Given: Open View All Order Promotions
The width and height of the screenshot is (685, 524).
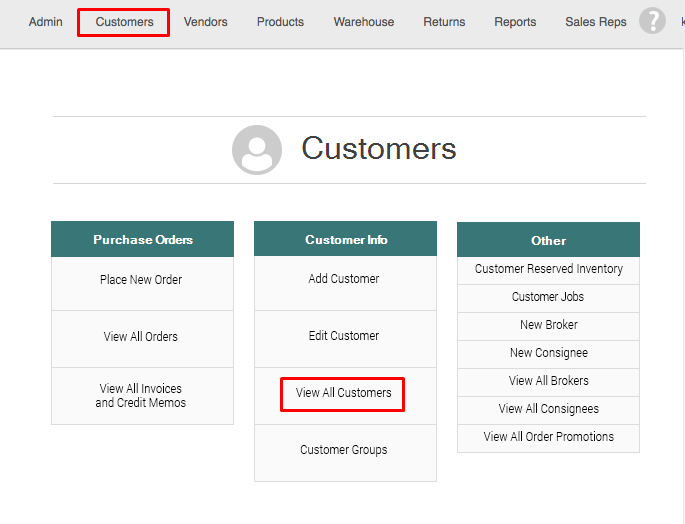Looking at the screenshot, I should tap(548, 437).
